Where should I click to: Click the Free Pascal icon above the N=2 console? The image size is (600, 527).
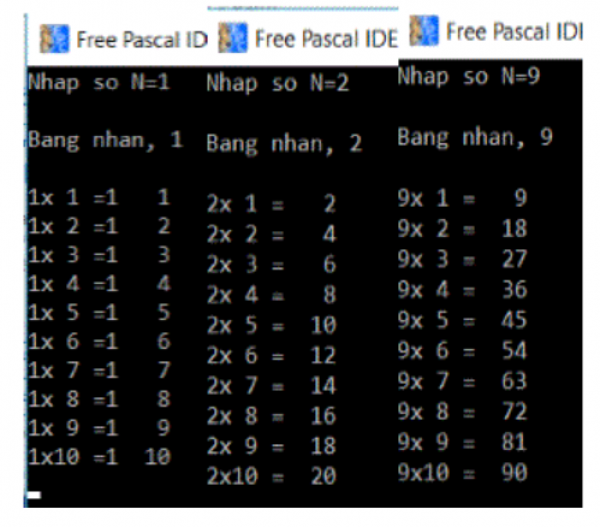233,38
